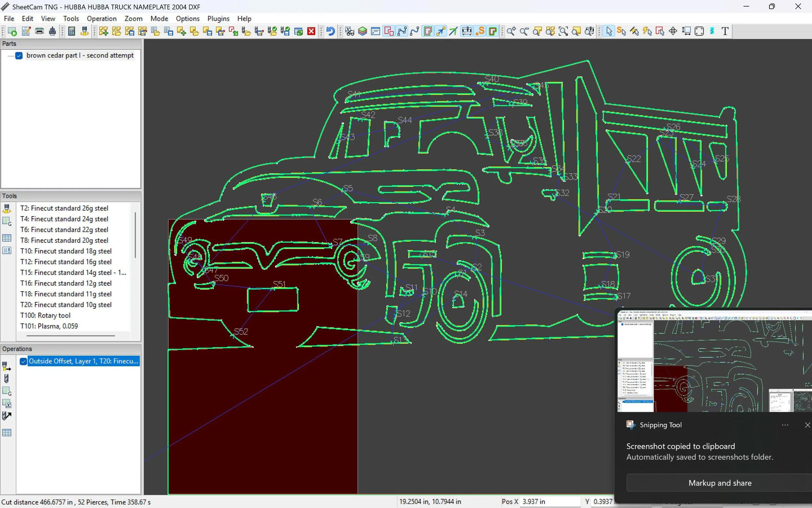Click the Zoom in magnifier icon
This screenshot has height=508, width=812.
coord(511,31)
